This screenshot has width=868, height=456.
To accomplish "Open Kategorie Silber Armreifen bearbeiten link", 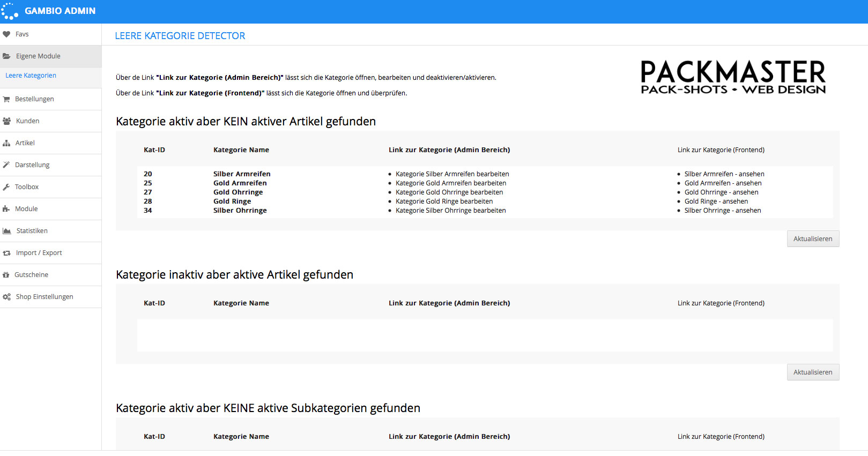I will tap(452, 174).
